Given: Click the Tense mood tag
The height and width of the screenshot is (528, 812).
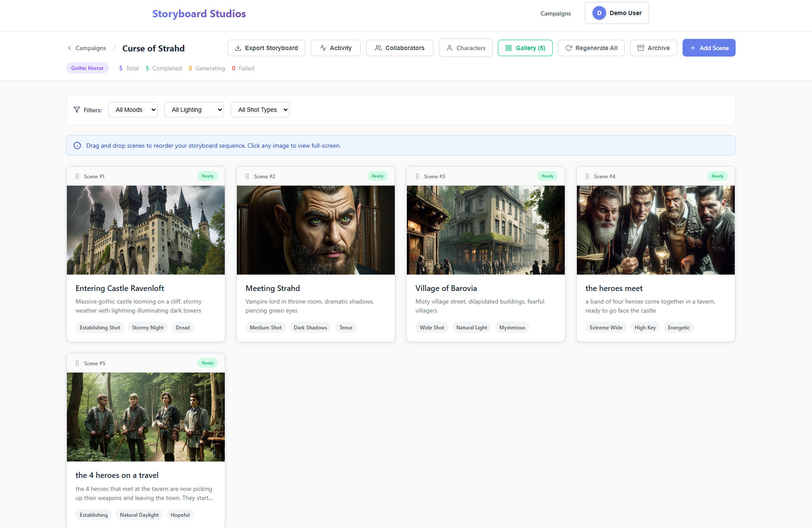Looking at the screenshot, I should pyautogui.click(x=346, y=328).
